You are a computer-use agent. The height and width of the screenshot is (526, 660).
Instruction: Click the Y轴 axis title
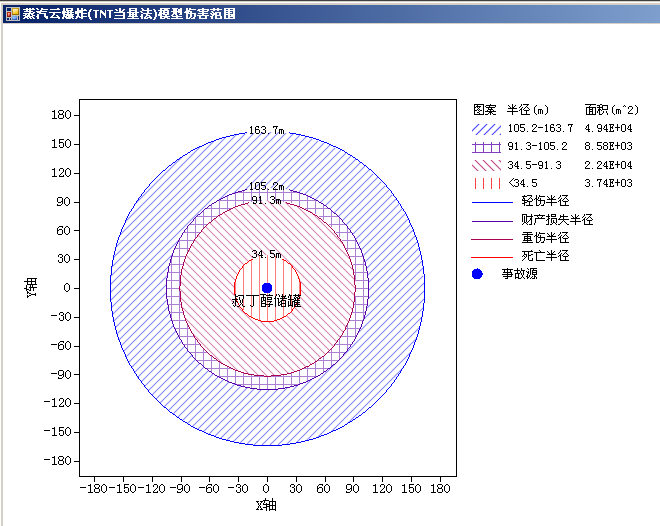(x=32, y=288)
